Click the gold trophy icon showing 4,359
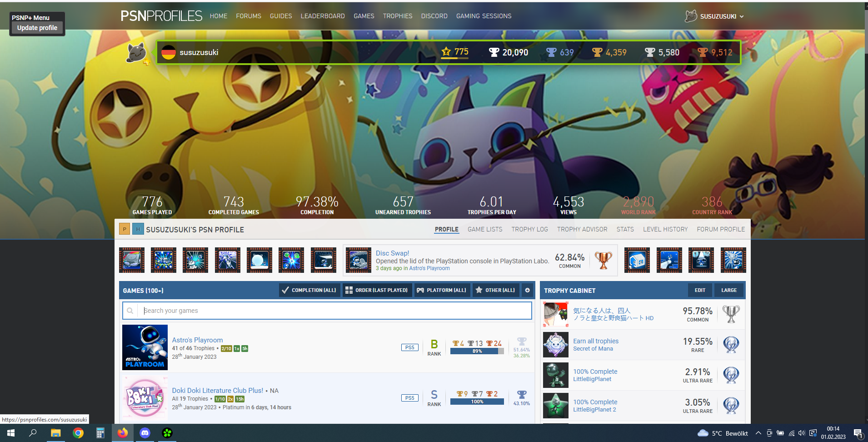 pos(597,52)
